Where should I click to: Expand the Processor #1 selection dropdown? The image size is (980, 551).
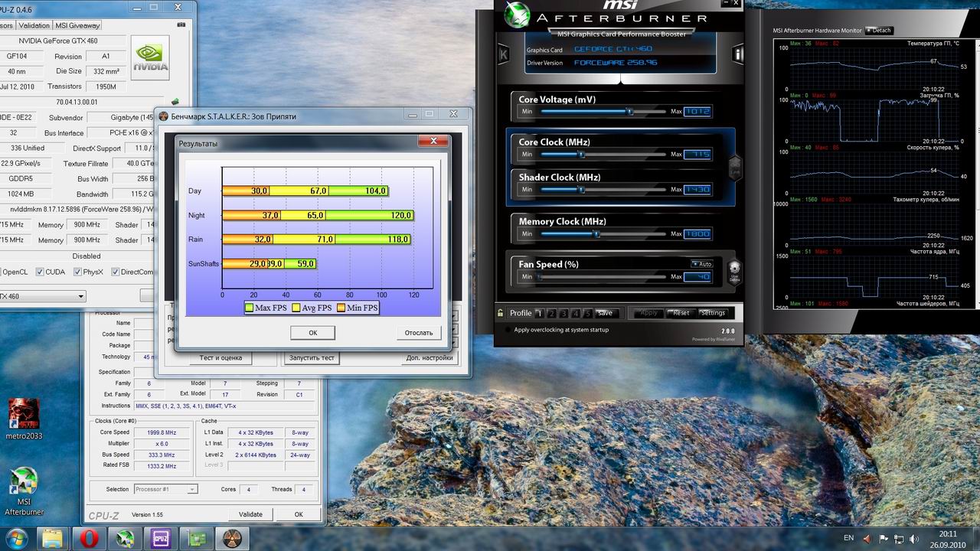pos(192,489)
